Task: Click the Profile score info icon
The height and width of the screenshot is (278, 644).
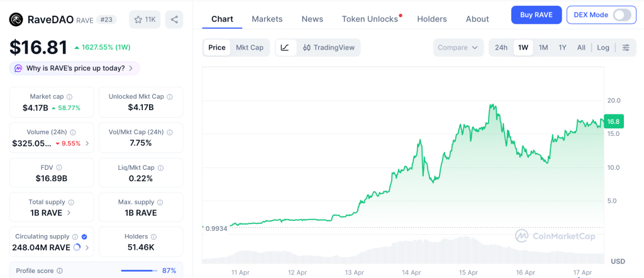Action: (x=60, y=270)
